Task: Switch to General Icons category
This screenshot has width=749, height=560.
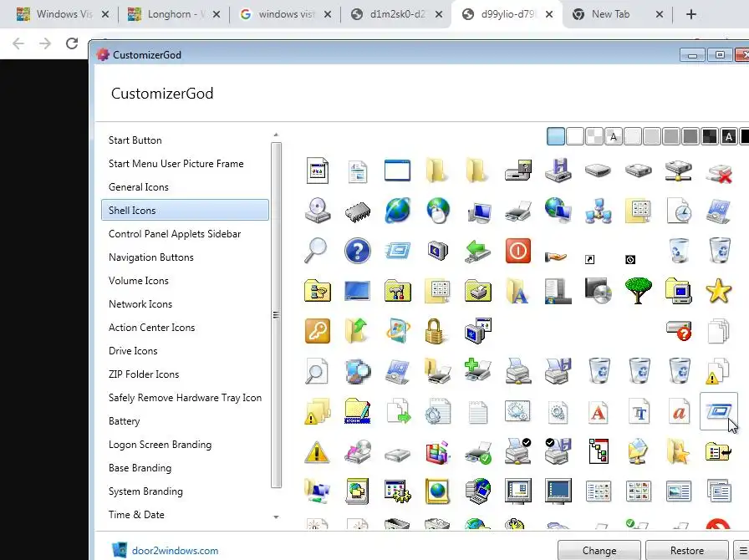Action: pyautogui.click(x=139, y=187)
